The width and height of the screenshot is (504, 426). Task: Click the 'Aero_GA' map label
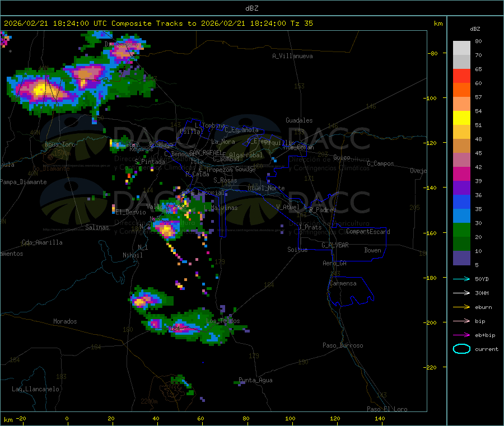335,264
